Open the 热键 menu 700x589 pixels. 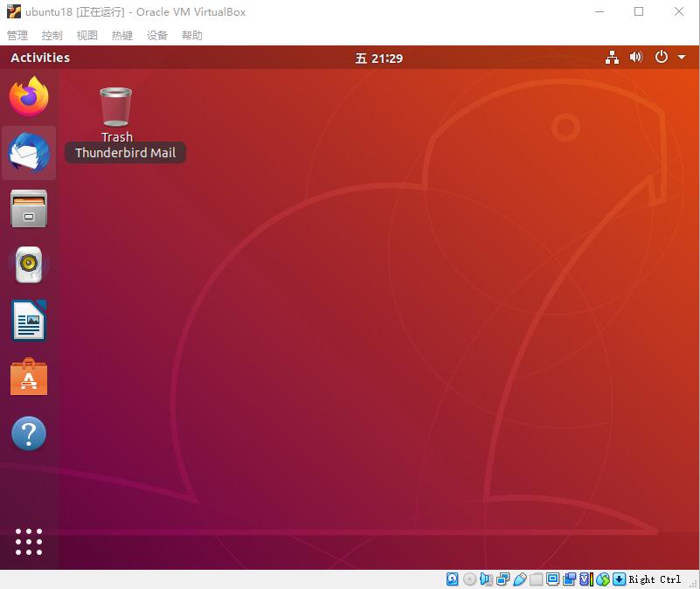click(122, 35)
